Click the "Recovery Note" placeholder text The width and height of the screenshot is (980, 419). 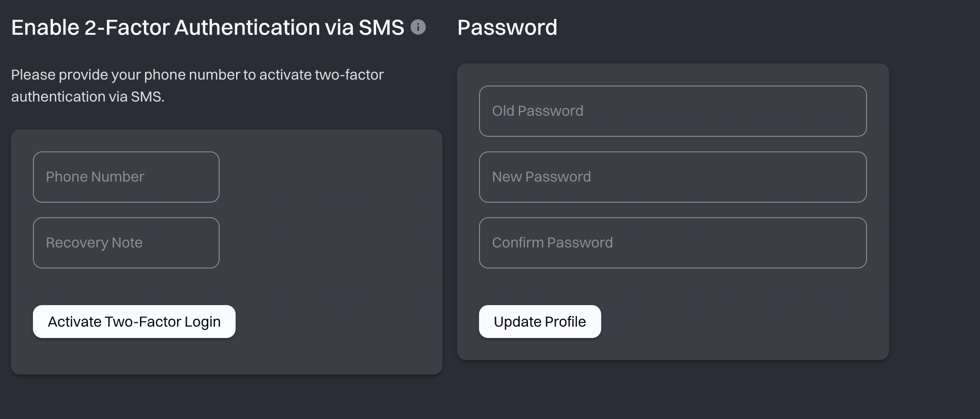click(94, 243)
